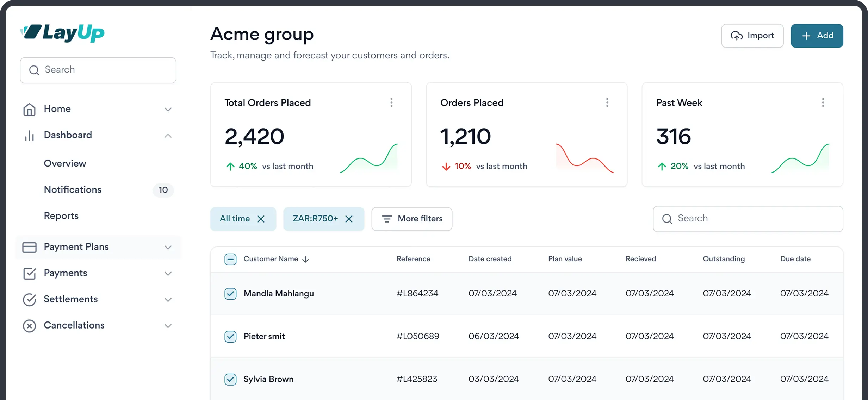868x400 pixels.
Task: Expand the Home menu chevron
Action: point(168,110)
